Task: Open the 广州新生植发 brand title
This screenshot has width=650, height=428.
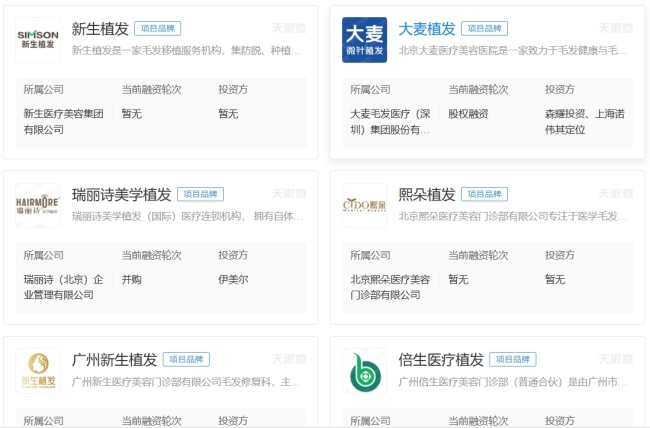Action: tap(114, 360)
